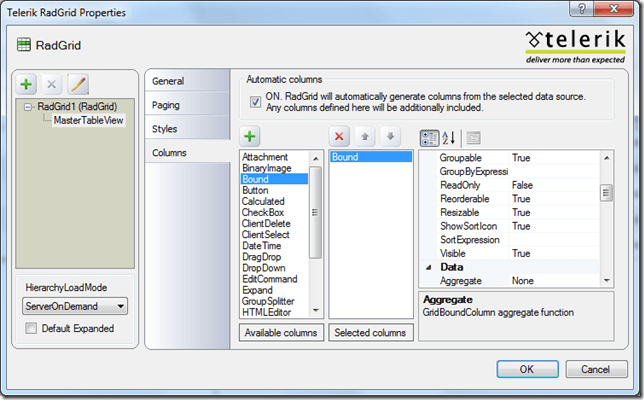Open the Columns tab
This screenshot has height=400, width=644.
188,152
